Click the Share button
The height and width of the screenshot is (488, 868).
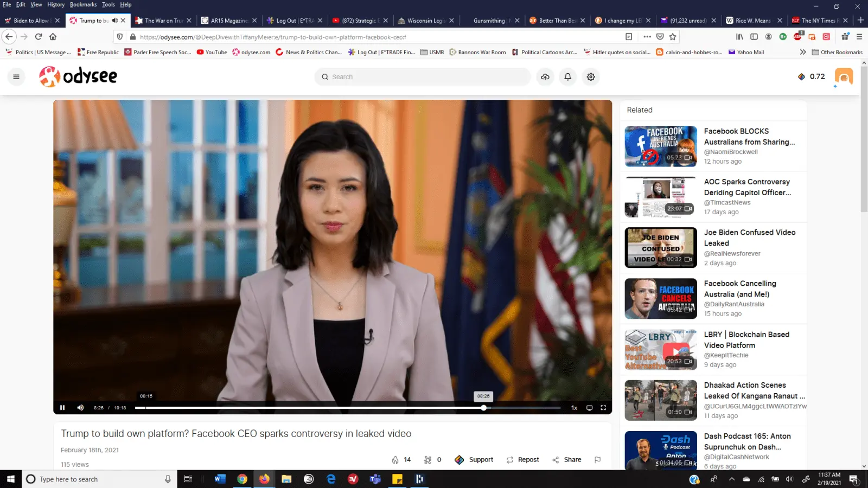[x=567, y=460]
